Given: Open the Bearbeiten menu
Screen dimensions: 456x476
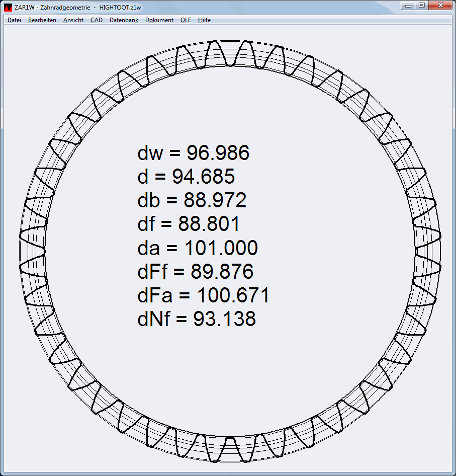Looking at the screenshot, I should coord(42,20).
